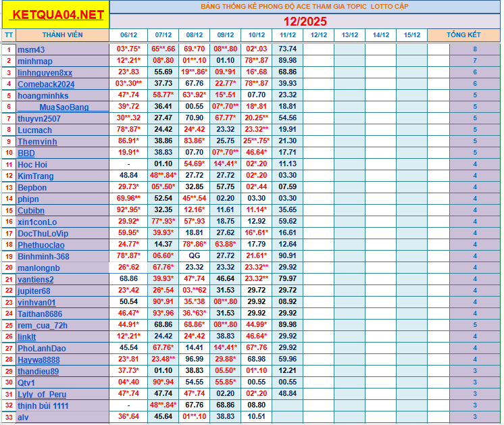Select the Themvinh member link

coord(37,142)
